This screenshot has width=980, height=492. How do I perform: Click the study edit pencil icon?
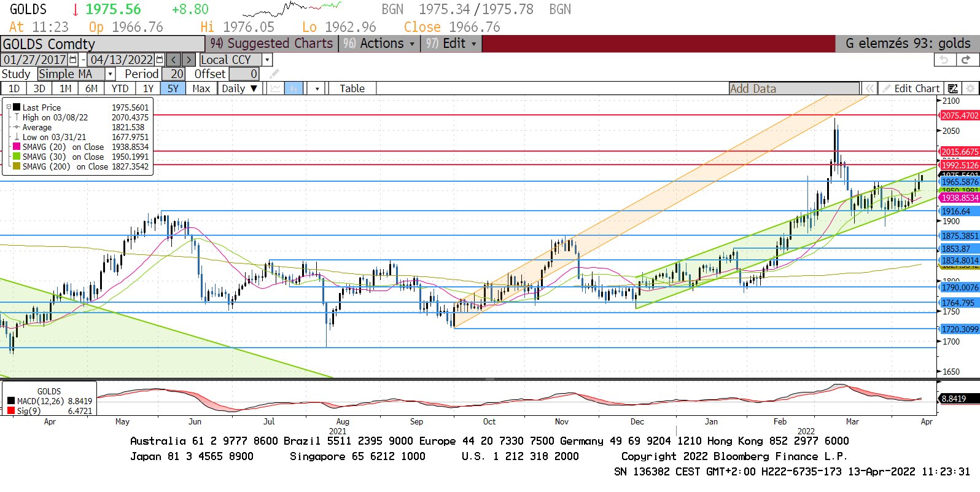point(274,74)
